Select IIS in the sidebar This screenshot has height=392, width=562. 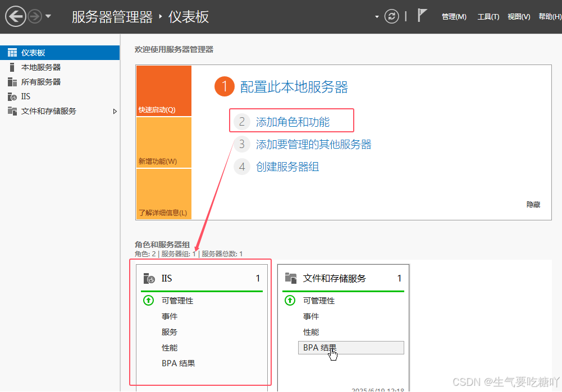click(x=60, y=96)
